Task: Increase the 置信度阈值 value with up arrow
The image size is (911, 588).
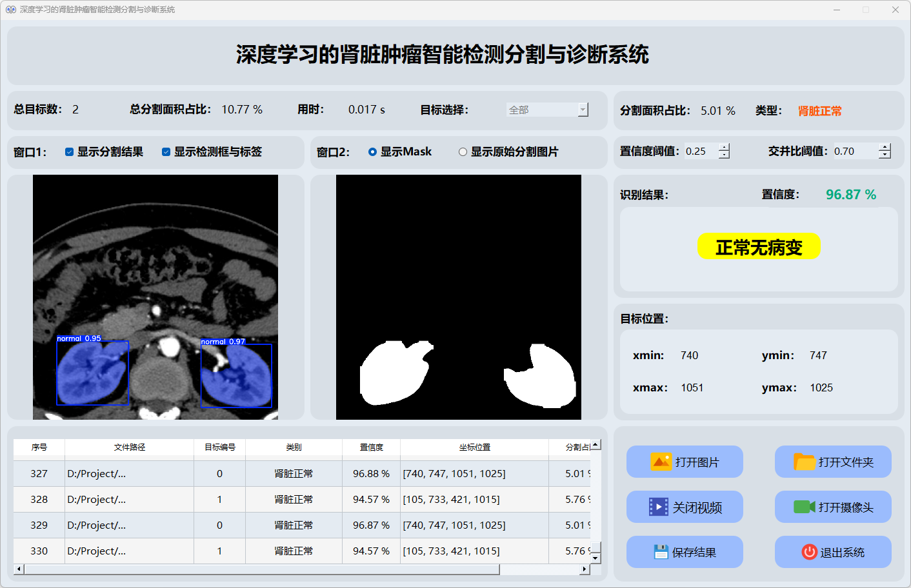Action: coord(724,148)
